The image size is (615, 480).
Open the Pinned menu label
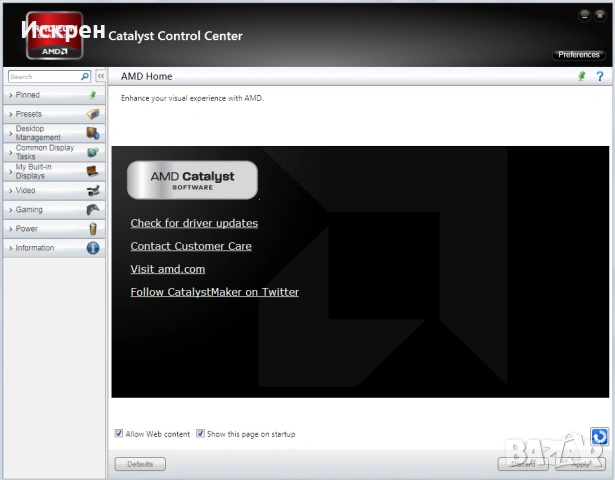click(x=27, y=95)
